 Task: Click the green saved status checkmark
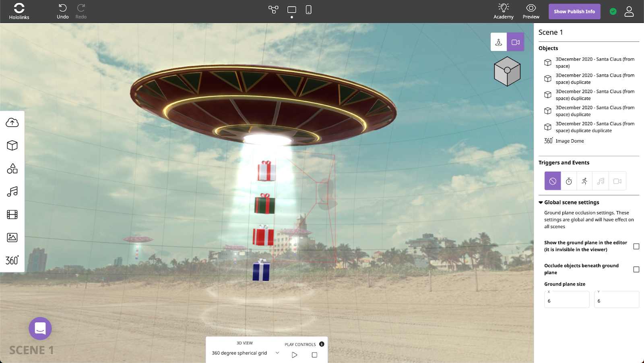[613, 12]
